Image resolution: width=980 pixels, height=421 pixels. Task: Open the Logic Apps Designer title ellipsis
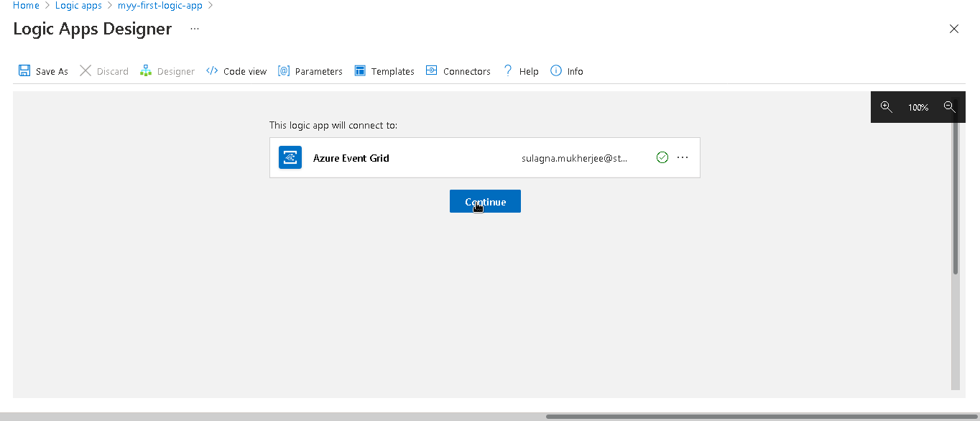195,29
